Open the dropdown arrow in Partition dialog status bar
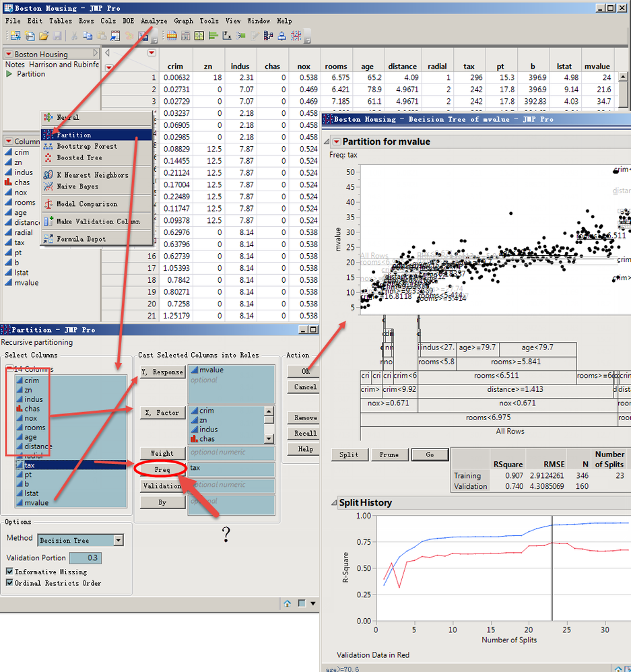 [313, 603]
